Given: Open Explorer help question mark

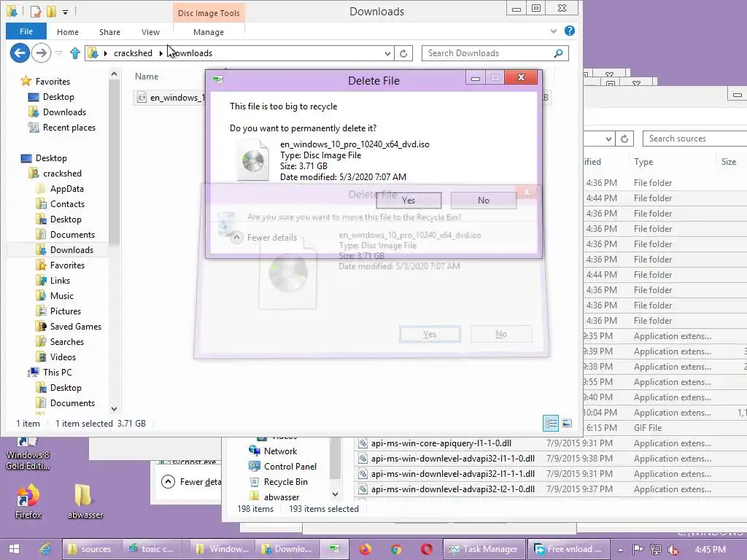Looking at the screenshot, I should 569,31.
